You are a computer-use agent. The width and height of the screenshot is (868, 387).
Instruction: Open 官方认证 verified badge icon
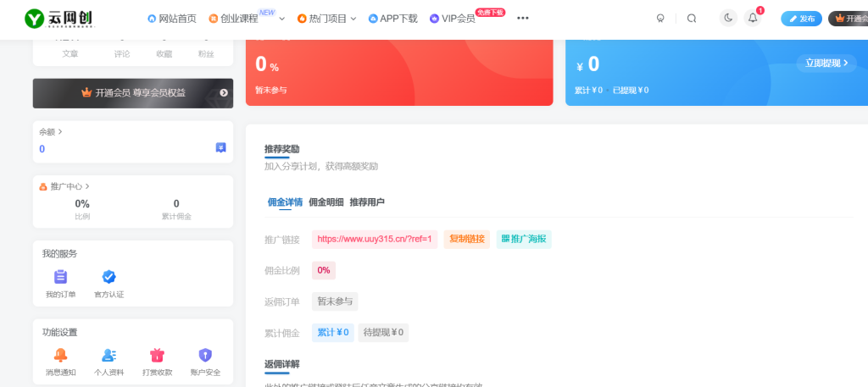(x=109, y=277)
